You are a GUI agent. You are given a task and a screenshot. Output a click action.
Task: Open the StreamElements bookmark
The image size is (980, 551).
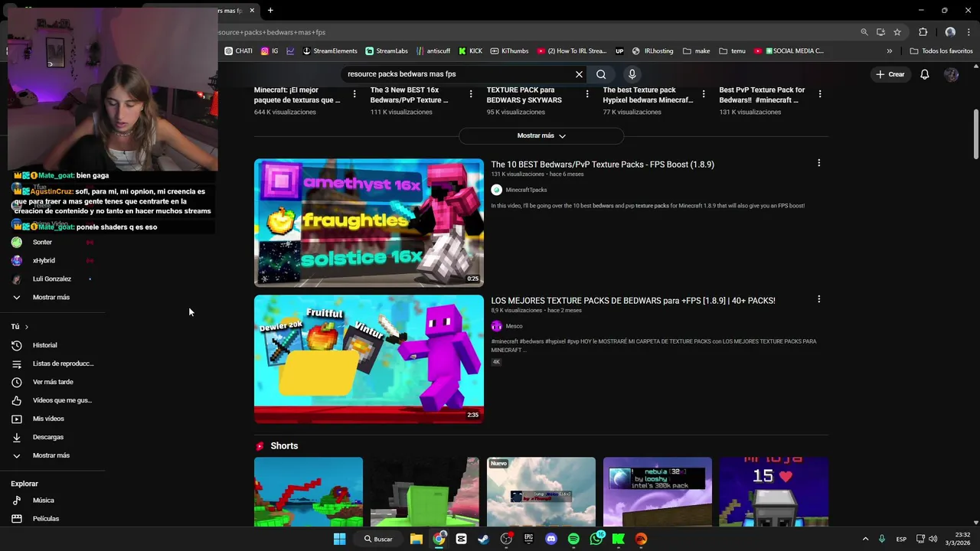[x=330, y=51]
